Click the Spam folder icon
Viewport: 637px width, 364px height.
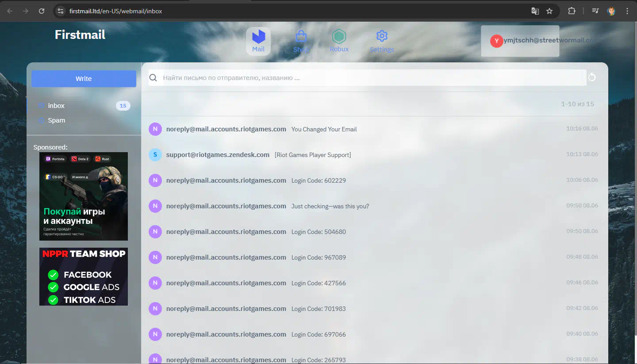click(41, 120)
